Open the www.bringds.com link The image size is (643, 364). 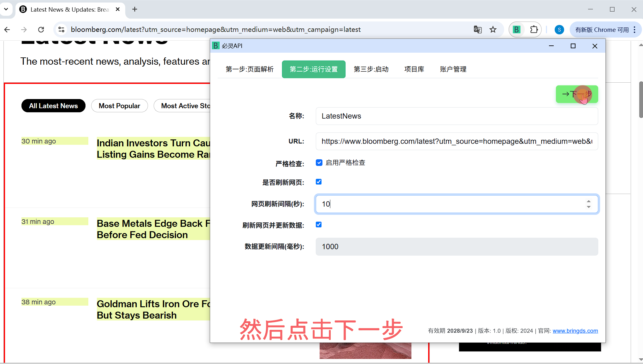(575, 331)
